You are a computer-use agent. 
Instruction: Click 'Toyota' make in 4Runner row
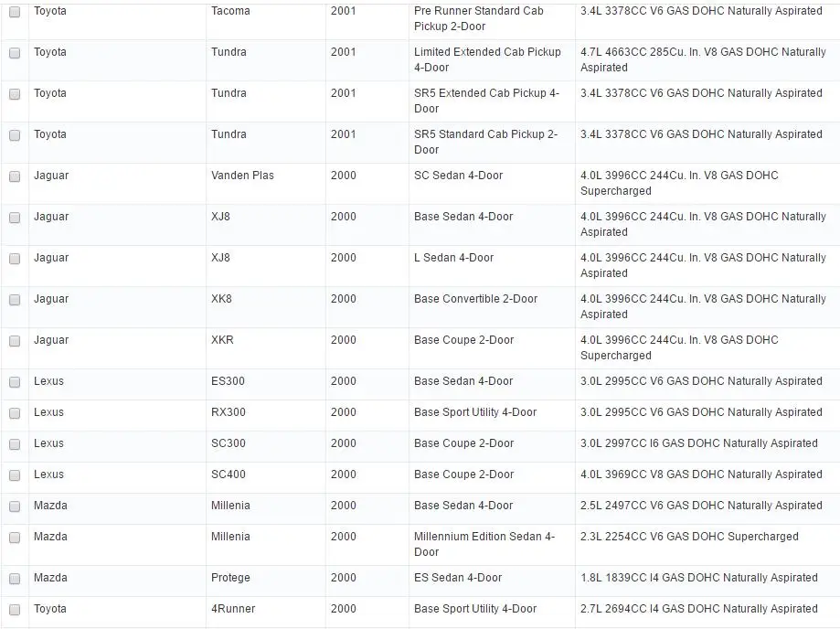pyautogui.click(x=50, y=609)
